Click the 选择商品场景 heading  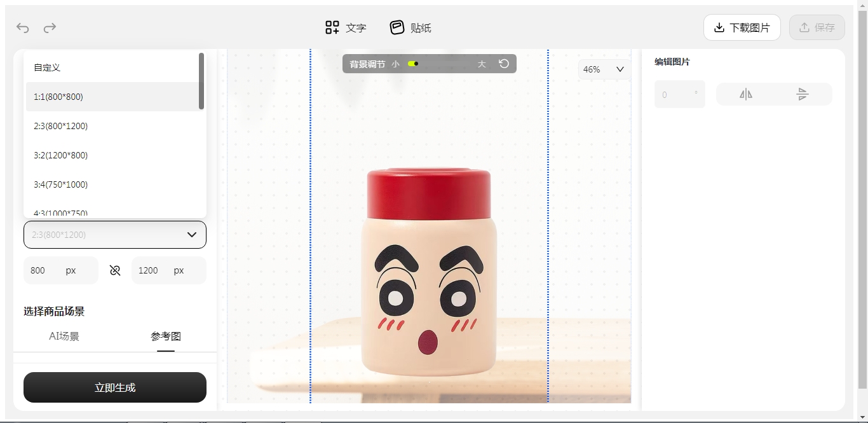point(54,311)
